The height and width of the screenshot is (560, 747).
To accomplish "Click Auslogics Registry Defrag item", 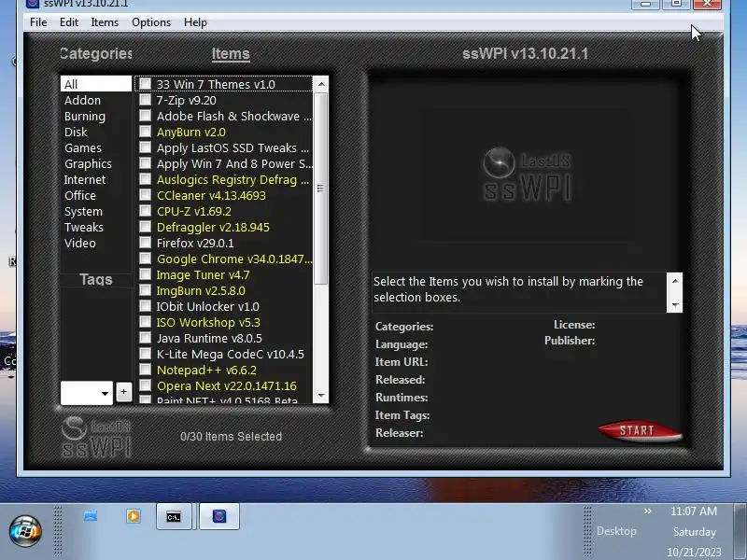I will (233, 179).
